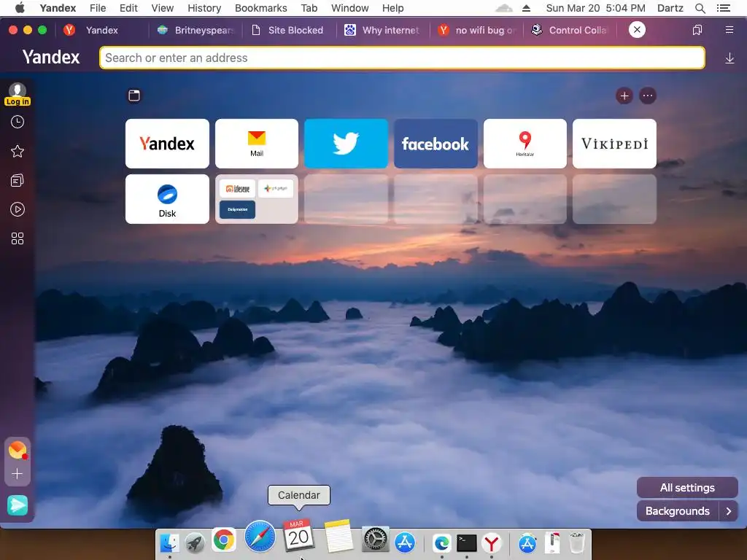Open the services grid icon in sidebar
747x560 pixels.
[x=18, y=238]
